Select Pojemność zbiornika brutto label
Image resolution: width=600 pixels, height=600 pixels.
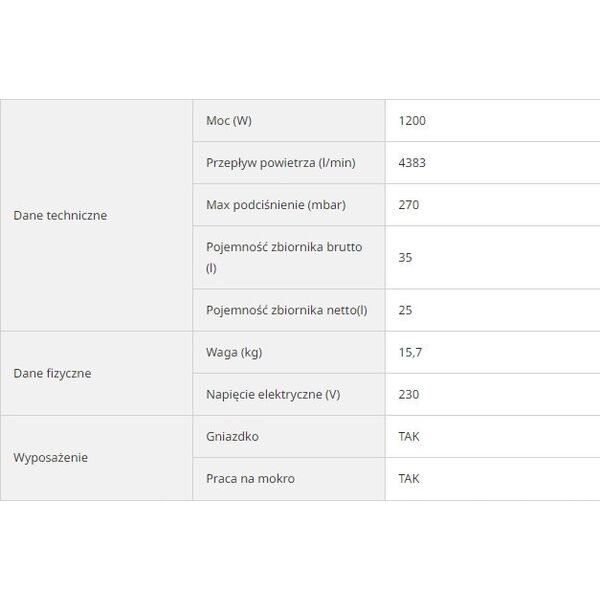pos(284,258)
